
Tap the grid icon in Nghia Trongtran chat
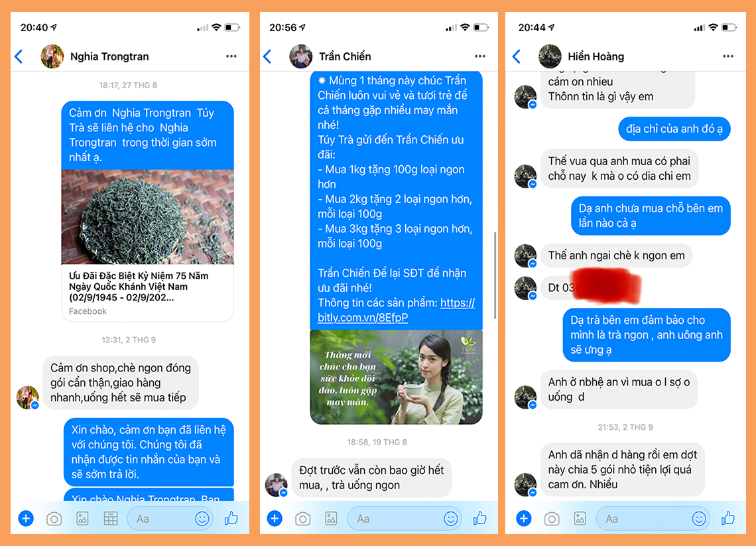[x=111, y=519]
